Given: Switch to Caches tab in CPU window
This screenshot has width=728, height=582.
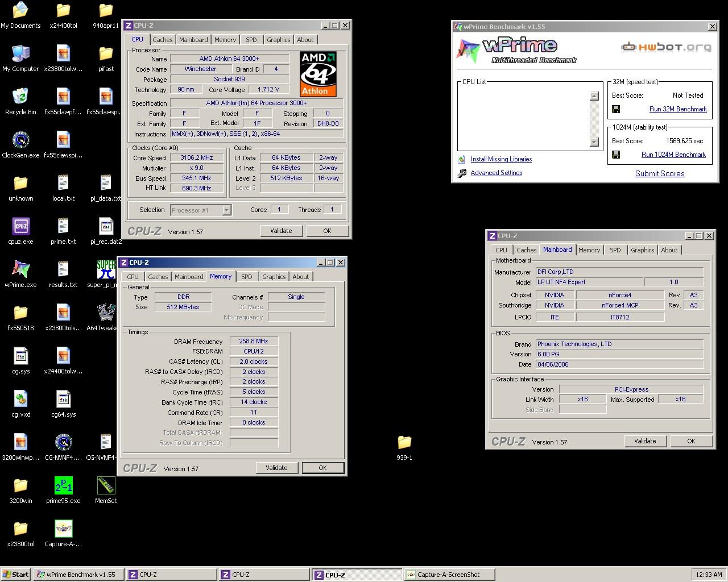Looking at the screenshot, I should tap(162, 40).
